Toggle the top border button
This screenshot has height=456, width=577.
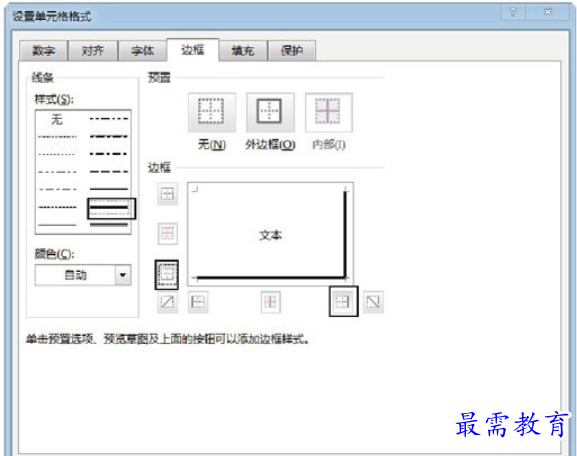167,194
